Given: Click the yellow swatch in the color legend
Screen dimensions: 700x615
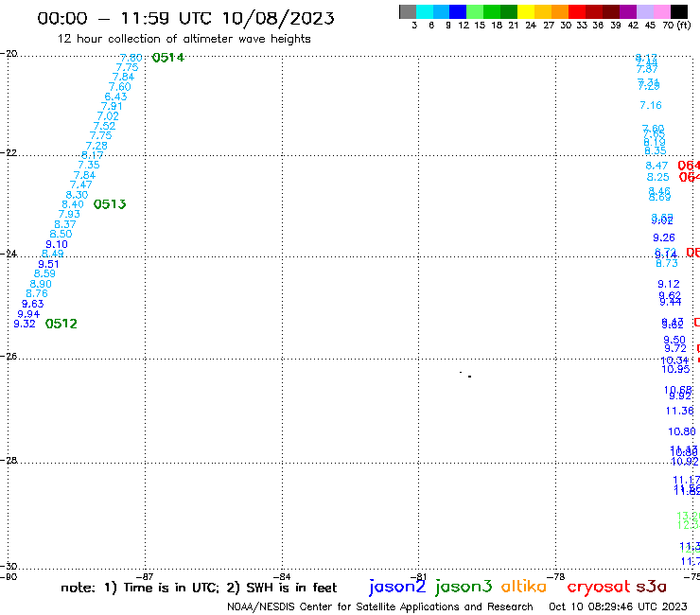Looking at the screenshot, I should point(526,11).
